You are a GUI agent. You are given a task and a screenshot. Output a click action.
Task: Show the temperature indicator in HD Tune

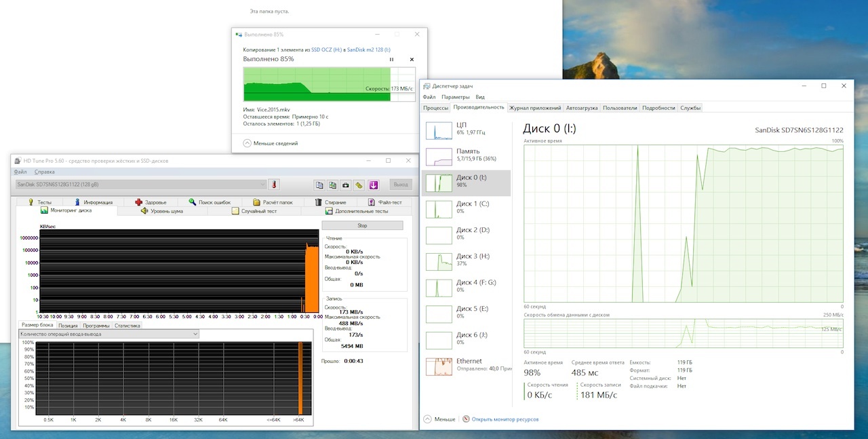274,185
